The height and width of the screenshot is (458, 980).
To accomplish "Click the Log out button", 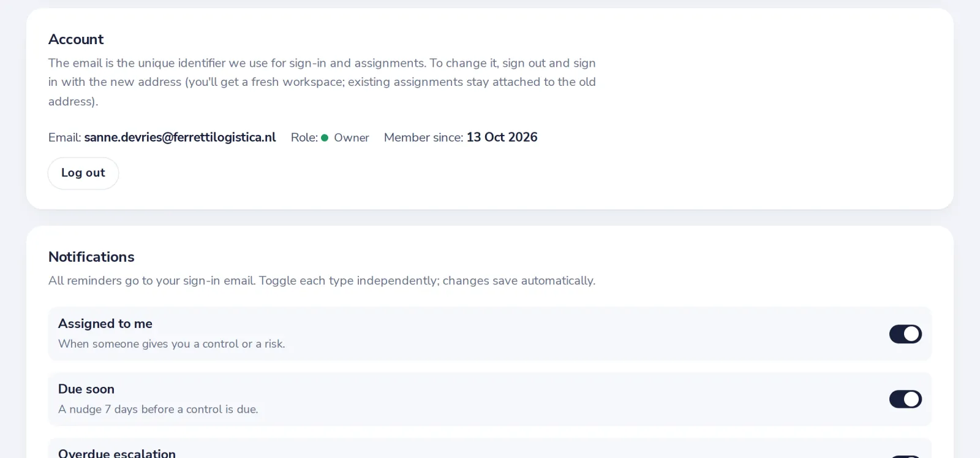I will point(83,174).
